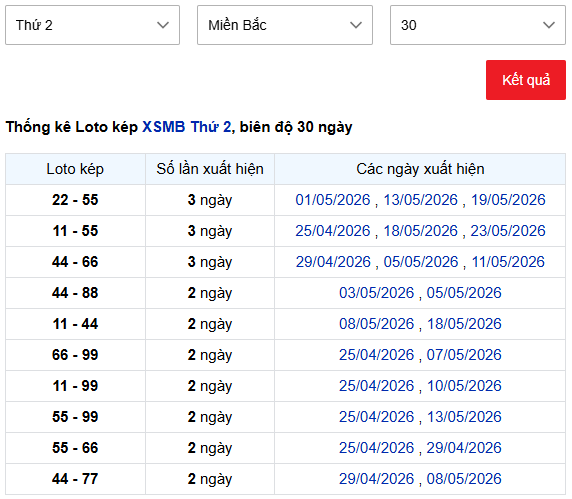The image size is (572, 499).
Task: Select the 44 - 88 loto pair cell
Action: coord(75,293)
